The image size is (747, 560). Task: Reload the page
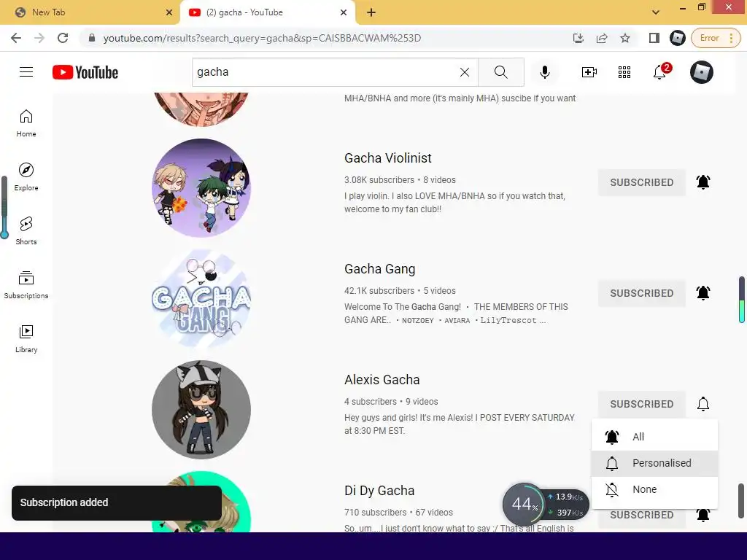click(63, 38)
